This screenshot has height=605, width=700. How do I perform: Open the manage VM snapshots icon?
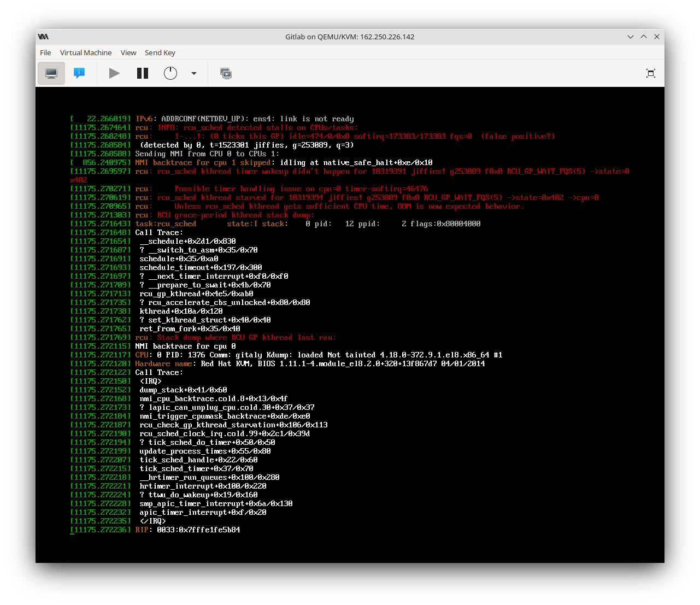point(226,73)
